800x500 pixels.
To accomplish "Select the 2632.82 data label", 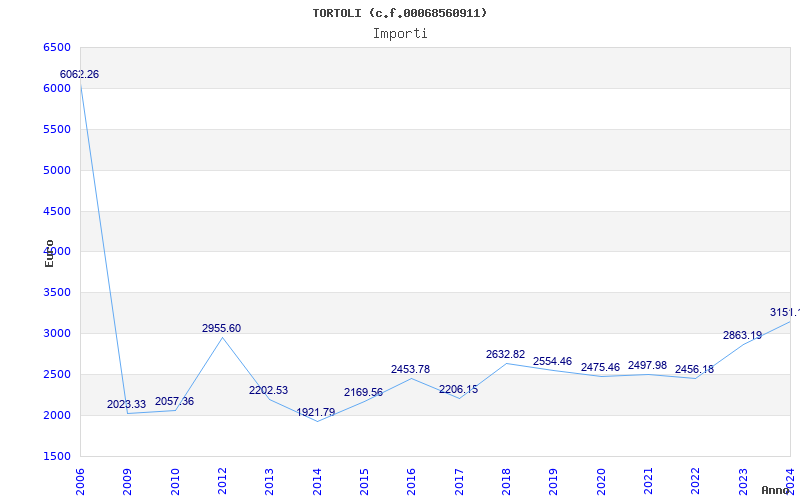I will (x=506, y=355).
